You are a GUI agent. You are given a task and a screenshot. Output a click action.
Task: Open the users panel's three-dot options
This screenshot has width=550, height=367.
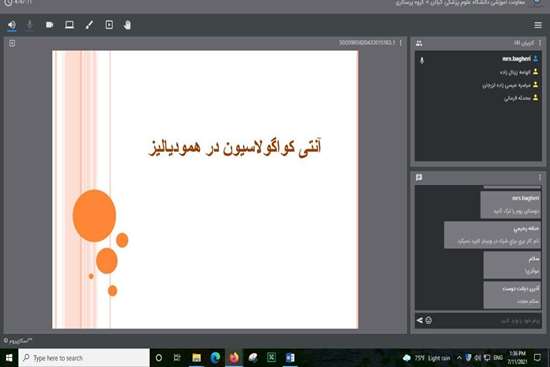[540, 43]
